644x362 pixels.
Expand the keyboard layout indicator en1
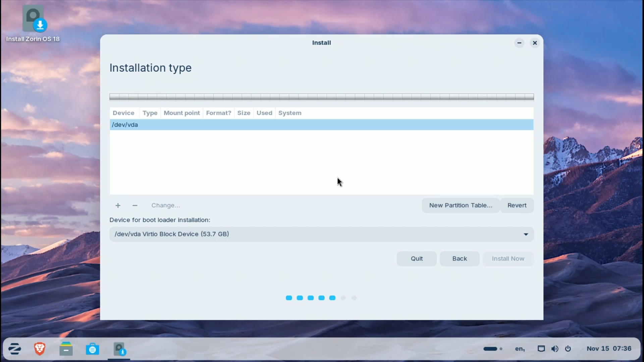[x=520, y=349]
